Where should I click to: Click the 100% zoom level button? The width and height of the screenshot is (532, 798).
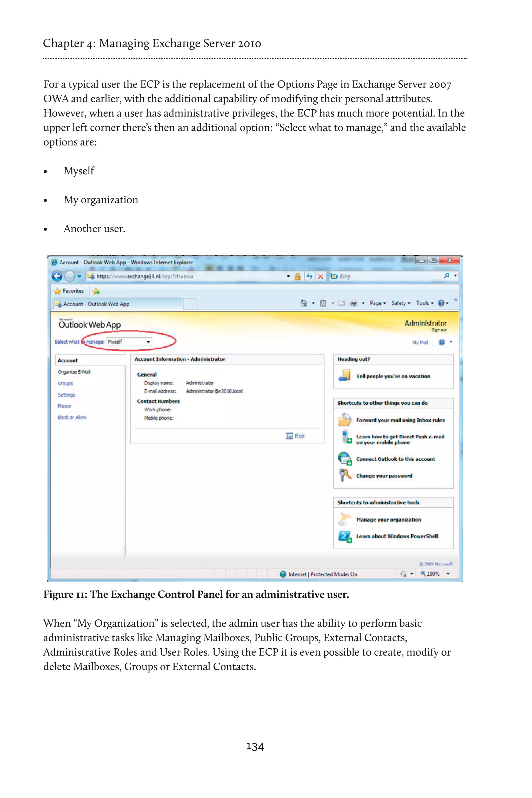click(430, 574)
